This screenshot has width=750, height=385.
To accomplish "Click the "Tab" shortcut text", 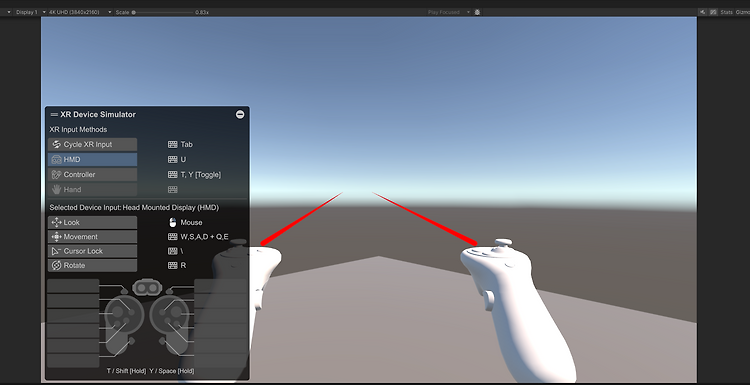I will (187, 144).
